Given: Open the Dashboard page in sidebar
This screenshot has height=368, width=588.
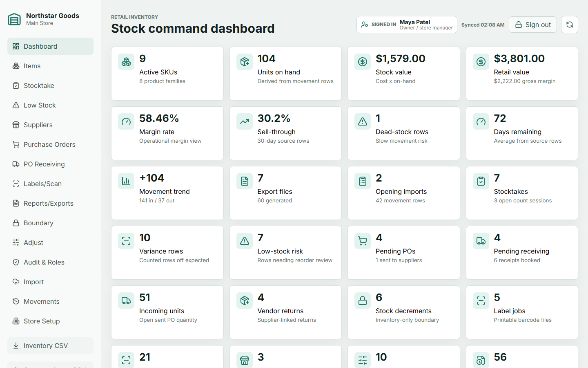Looking at the screenshot, I should tap(50, 46).
